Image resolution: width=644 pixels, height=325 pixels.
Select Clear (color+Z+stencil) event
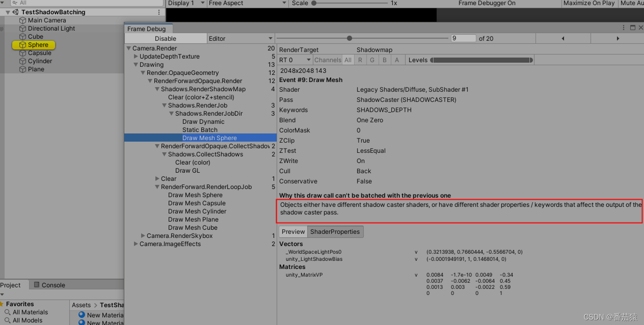pos(201,97)
